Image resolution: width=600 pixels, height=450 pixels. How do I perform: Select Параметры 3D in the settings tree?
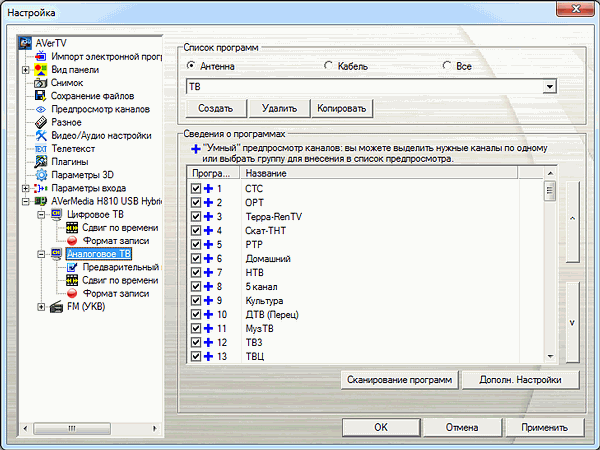(82, 175)
